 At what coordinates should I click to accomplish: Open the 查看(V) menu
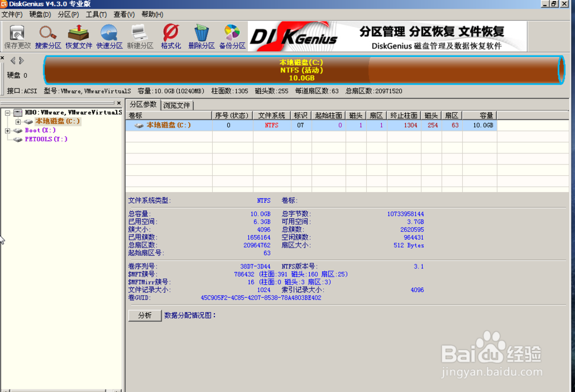coord(124,14)
